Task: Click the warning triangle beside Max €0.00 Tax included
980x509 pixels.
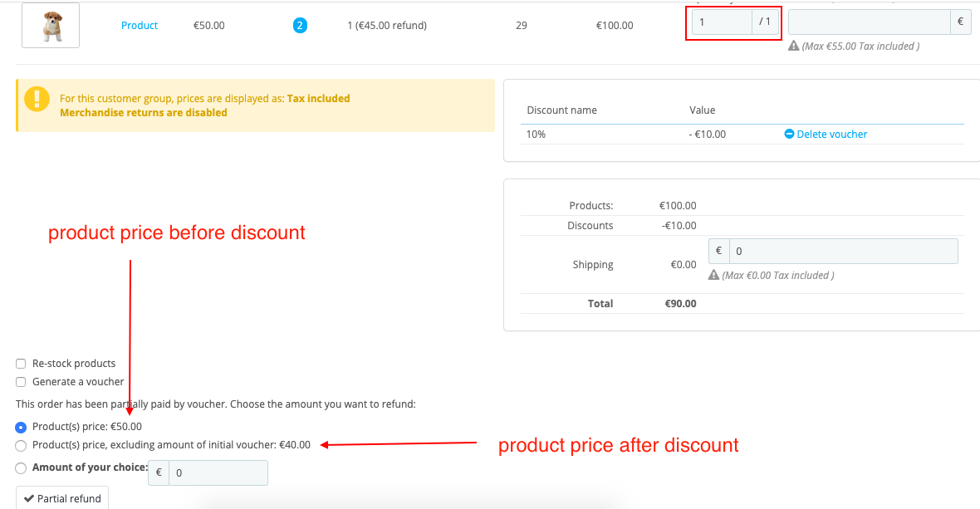Action: 714,274
